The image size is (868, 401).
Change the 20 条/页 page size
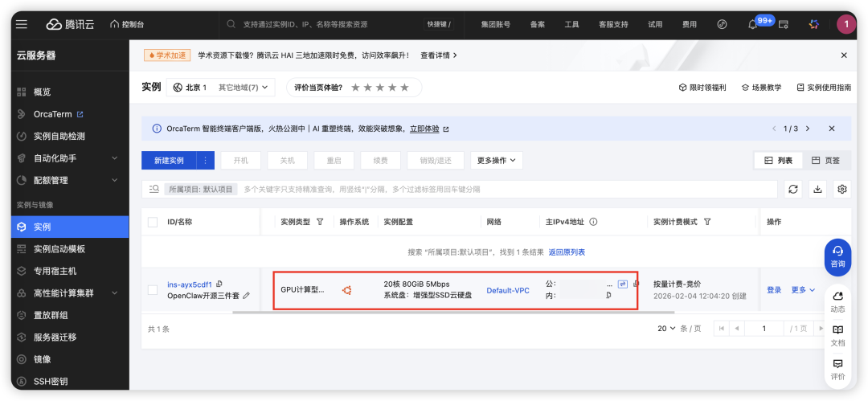tap(666, 329)
